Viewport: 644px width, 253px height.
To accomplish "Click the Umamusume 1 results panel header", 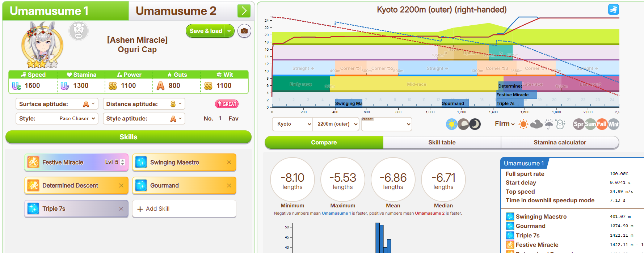I will pos(524,164).
